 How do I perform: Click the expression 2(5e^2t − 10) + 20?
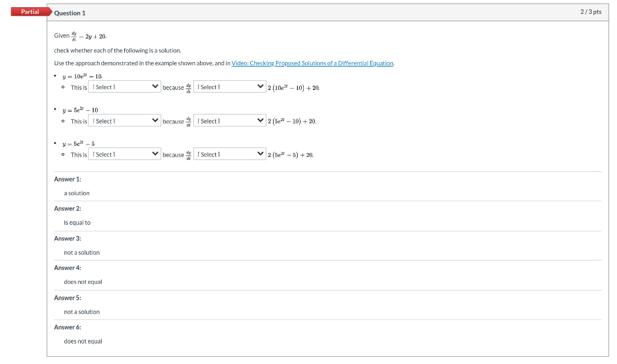pos(292,121)
